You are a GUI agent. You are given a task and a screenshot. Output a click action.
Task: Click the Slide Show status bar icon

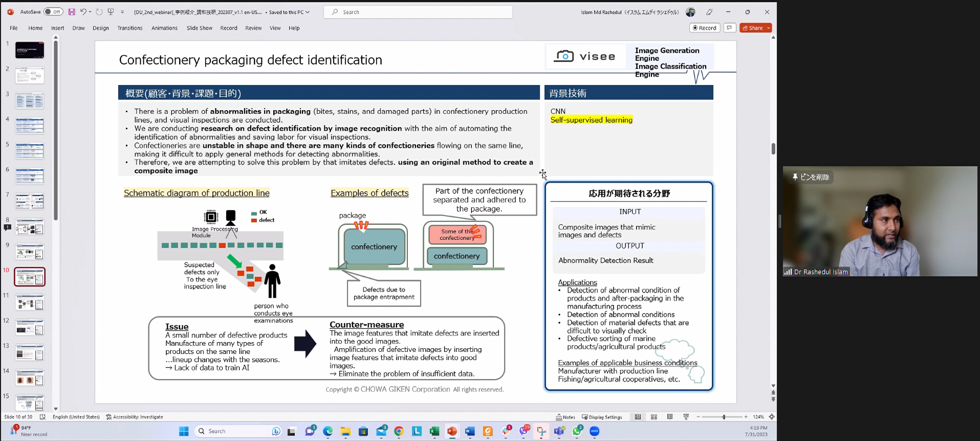(686, 417)
